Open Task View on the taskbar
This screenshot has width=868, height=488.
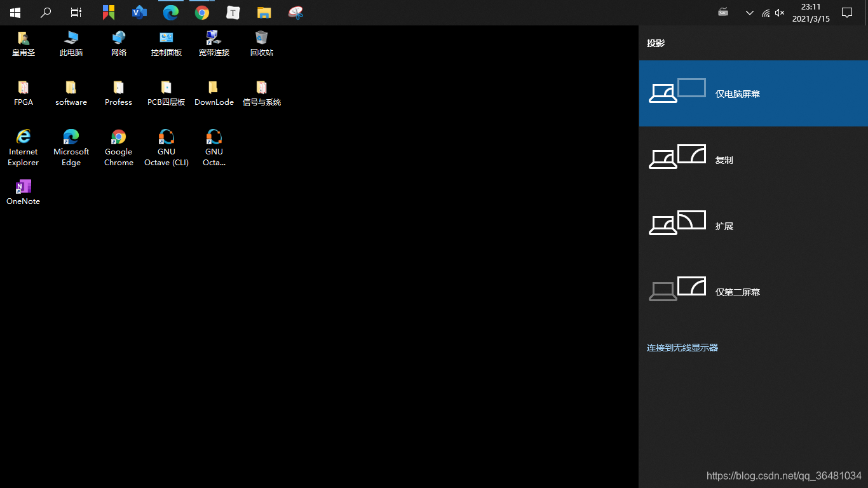click(76, 13)
